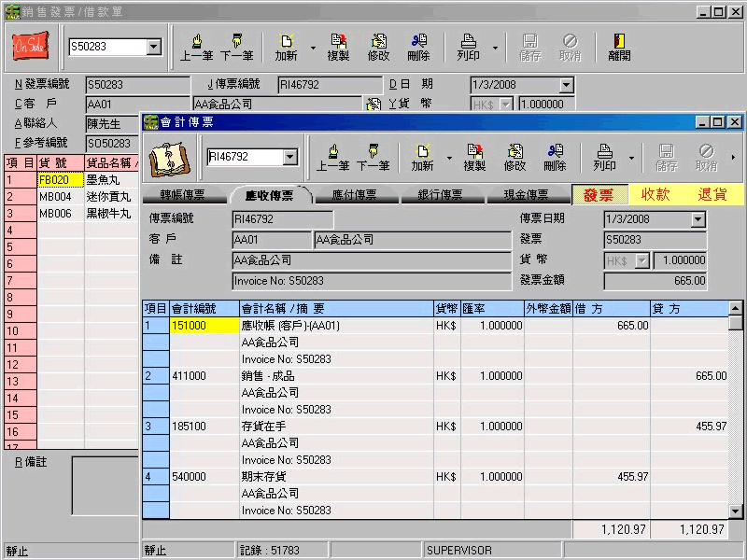This screenshot has height=560, width=747.
Task: Expand the 傳票日期 date dropdown
Action: (x=698, y=219)
